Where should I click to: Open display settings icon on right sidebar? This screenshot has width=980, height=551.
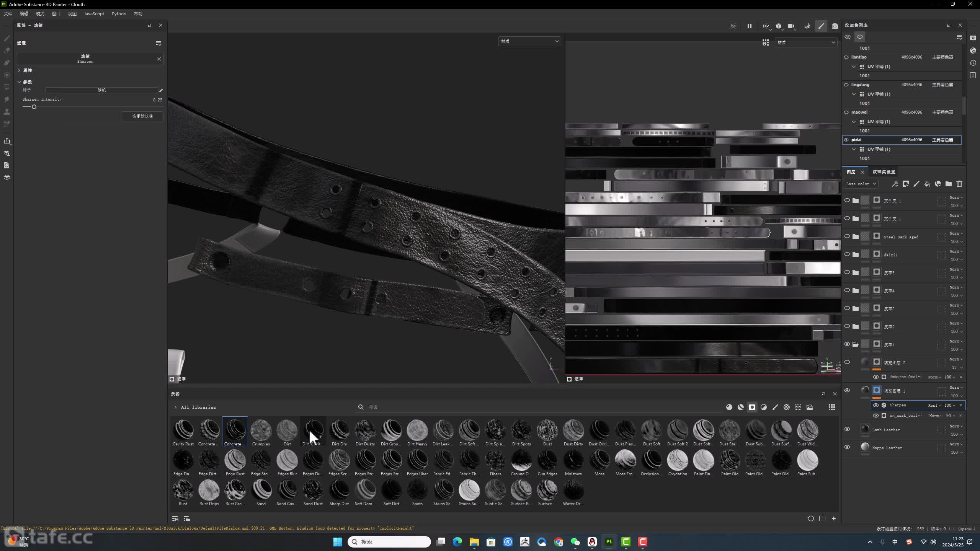973,38
